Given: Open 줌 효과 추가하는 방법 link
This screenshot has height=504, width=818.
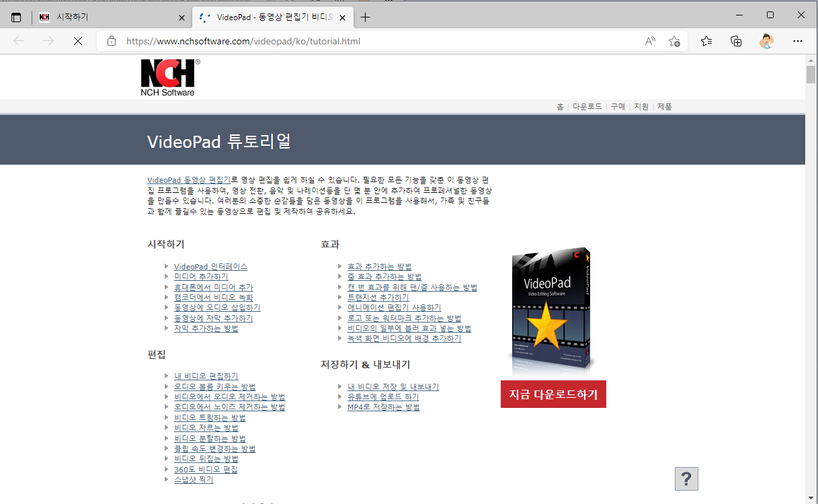Looking at the screenshot, I should point(384,277).
